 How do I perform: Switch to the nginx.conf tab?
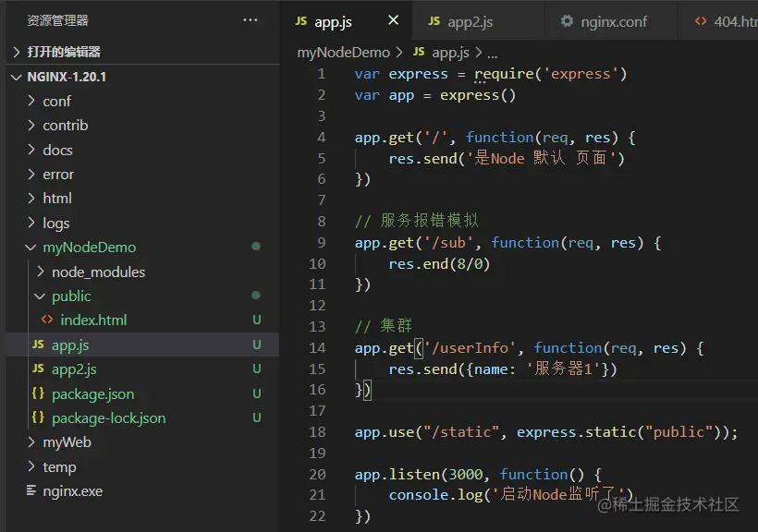614,21
